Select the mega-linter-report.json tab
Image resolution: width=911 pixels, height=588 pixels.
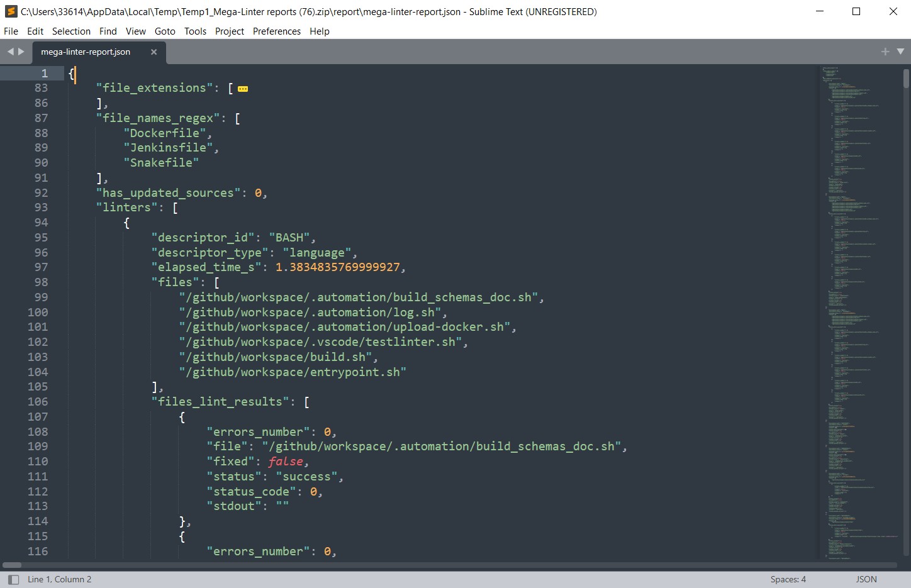[86, 52]
